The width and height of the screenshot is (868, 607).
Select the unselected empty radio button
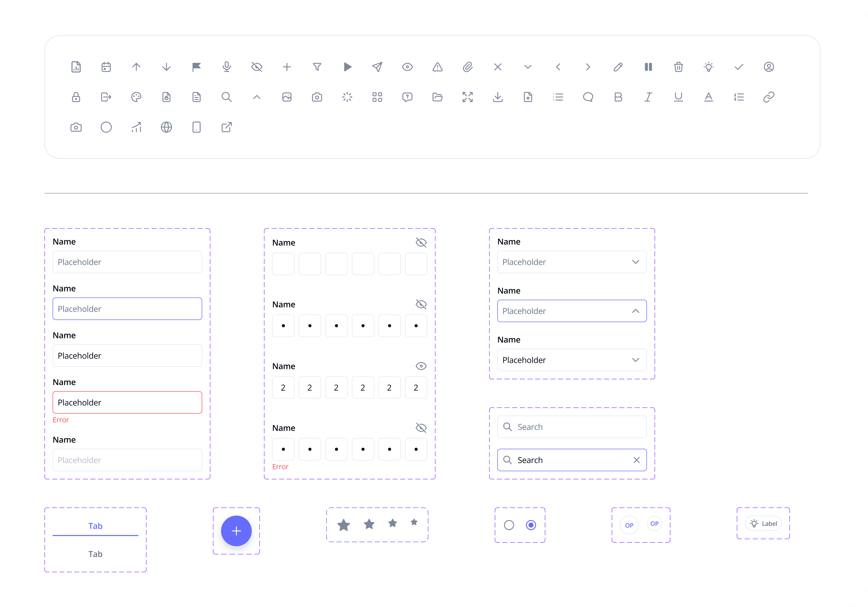point(509,525)
